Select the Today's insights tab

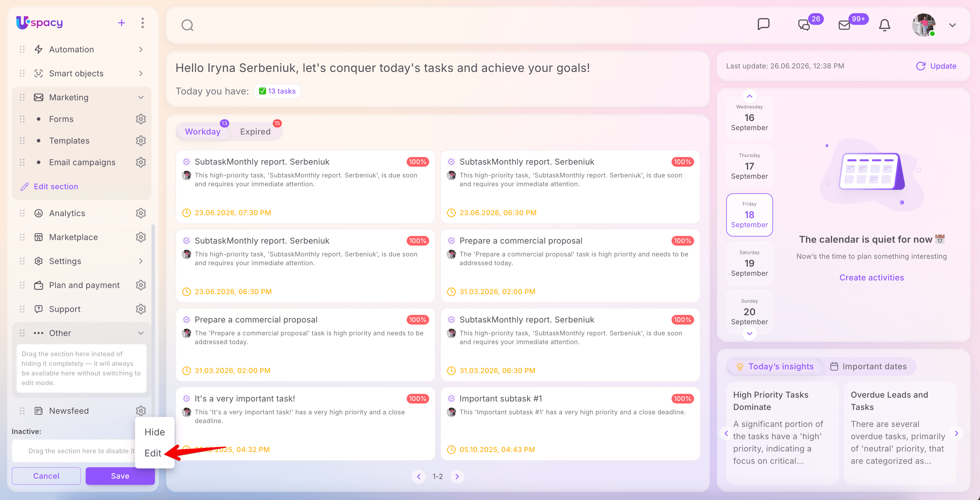point(774,366)
